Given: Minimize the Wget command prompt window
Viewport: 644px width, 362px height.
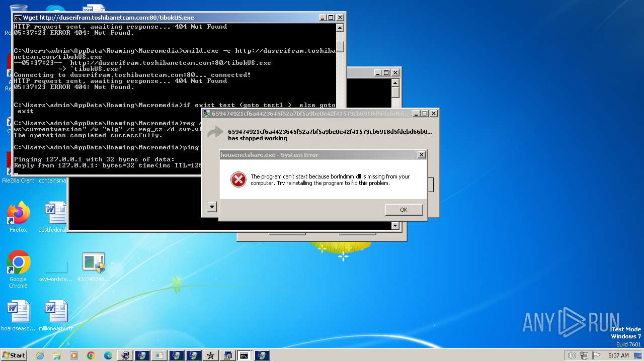Looking at the screenshot, I should [323, 17].
